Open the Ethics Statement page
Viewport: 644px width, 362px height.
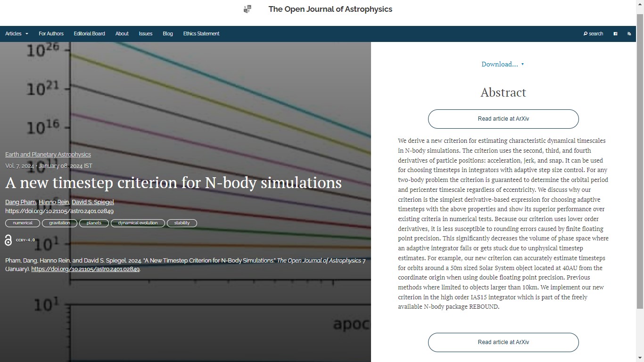pyautogui.click(x=201, y=34)
